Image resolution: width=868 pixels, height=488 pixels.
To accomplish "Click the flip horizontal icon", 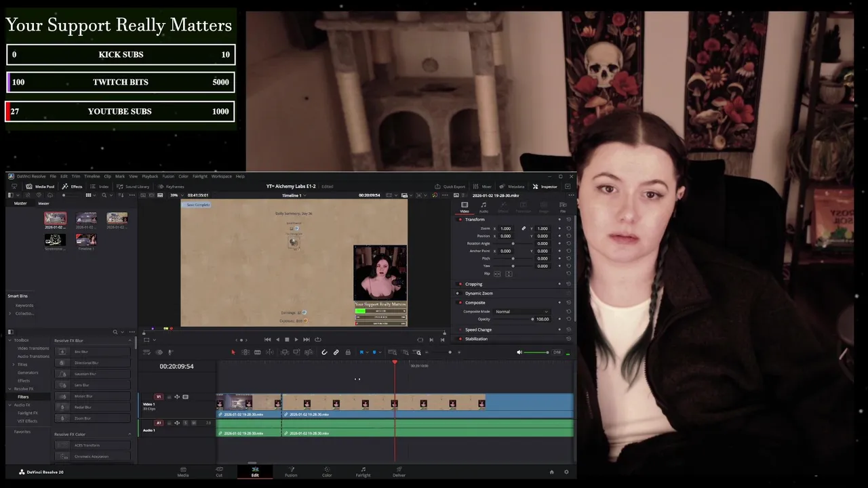I will click(497, 274).
